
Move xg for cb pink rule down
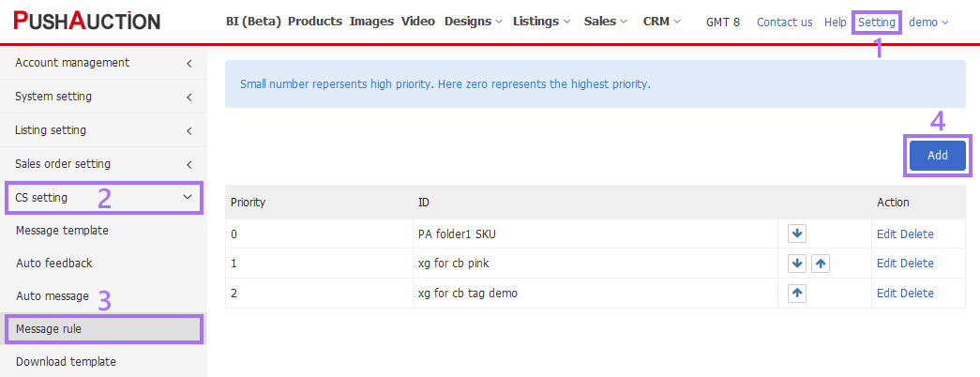pos(796,264)
